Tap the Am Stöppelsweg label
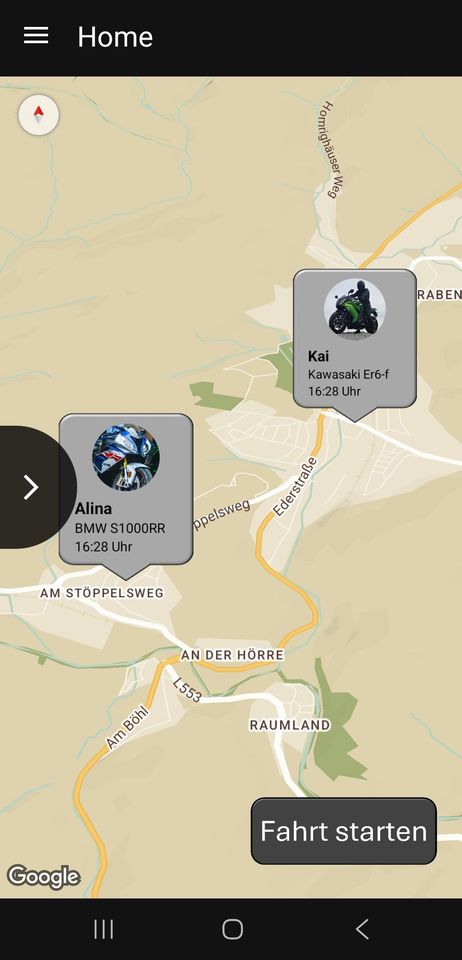This screenshot has width=462, height=960. (102, 593)
